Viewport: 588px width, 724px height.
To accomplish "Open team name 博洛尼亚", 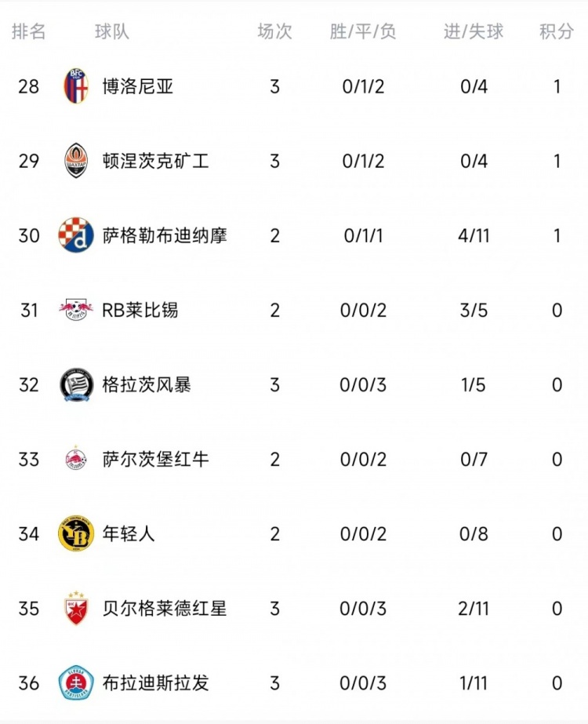I will pos(138,86).
